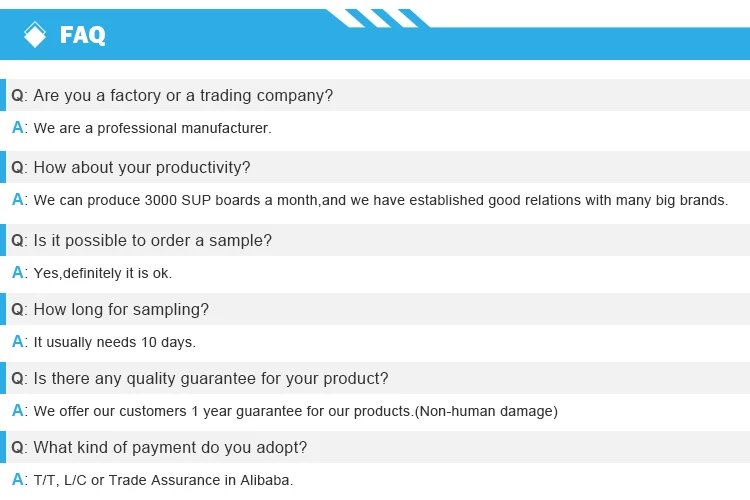The width and height of the screenshot is (750, 500).
Task: Click the 'Q' marker of the payment question
Action: [x=18, y=447]
